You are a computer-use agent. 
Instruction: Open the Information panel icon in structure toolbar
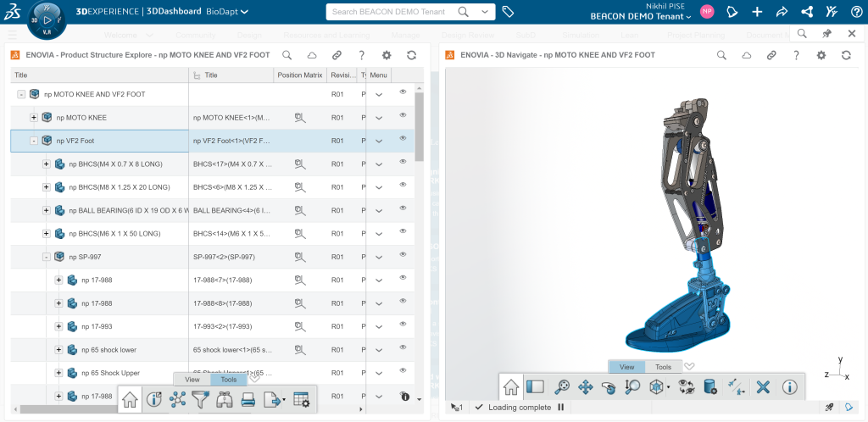point(153,399)
